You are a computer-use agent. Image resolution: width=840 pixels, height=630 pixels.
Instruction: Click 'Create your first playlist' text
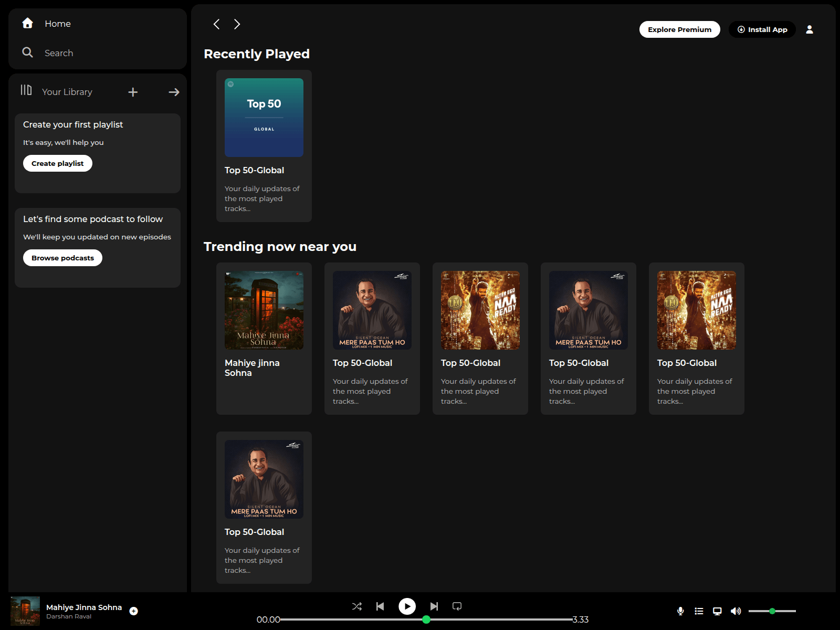point(73,124)
